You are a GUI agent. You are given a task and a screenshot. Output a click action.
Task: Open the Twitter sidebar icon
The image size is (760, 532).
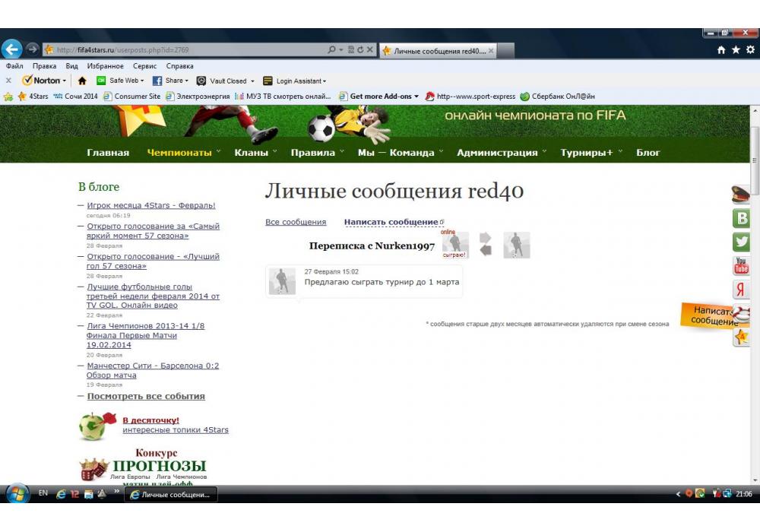point(741,242)
